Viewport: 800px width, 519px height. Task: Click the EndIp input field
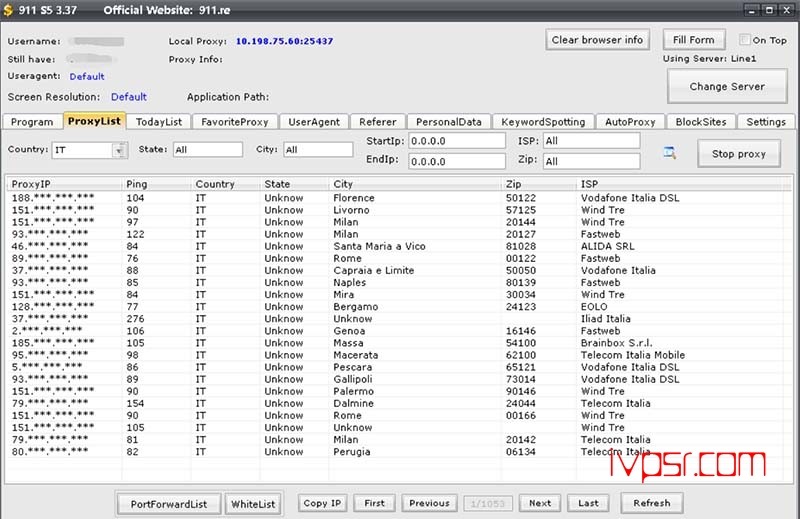pos(457,161)
